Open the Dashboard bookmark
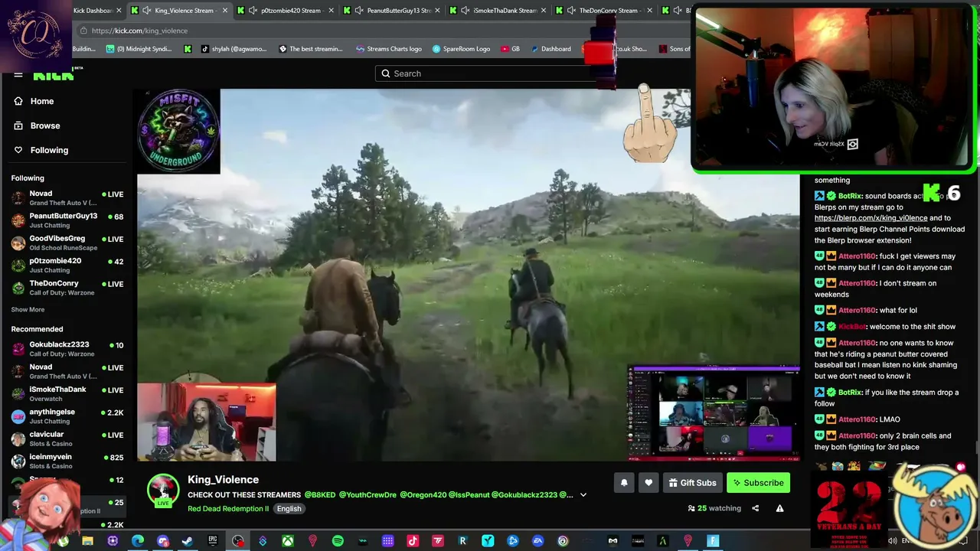The image size is (980, 551). pyautogui.click(x=550, y=49)
